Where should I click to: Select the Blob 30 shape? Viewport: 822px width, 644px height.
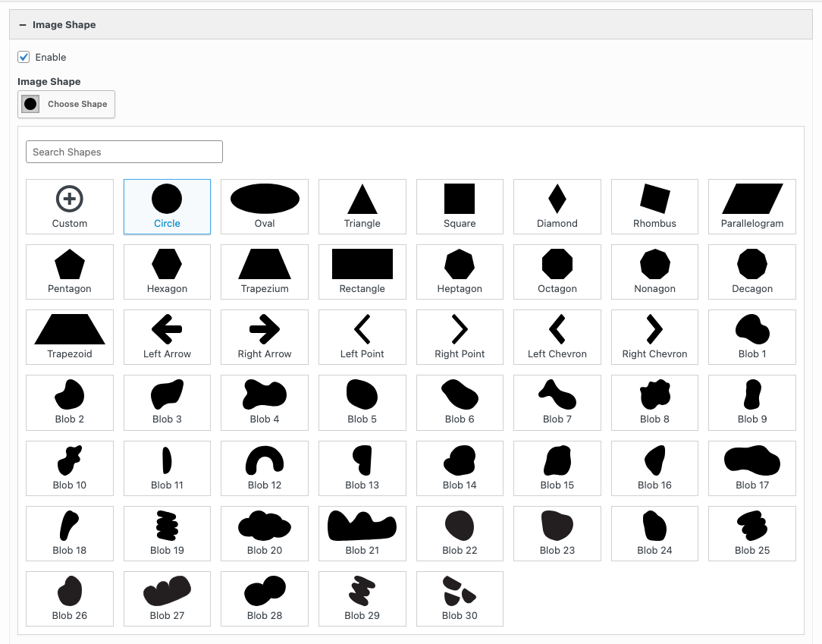(460, 599)
